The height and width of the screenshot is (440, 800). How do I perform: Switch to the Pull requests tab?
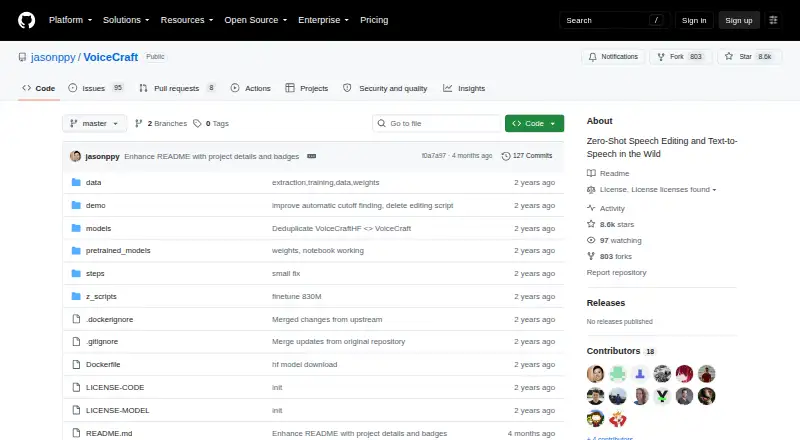click(178, 88)
